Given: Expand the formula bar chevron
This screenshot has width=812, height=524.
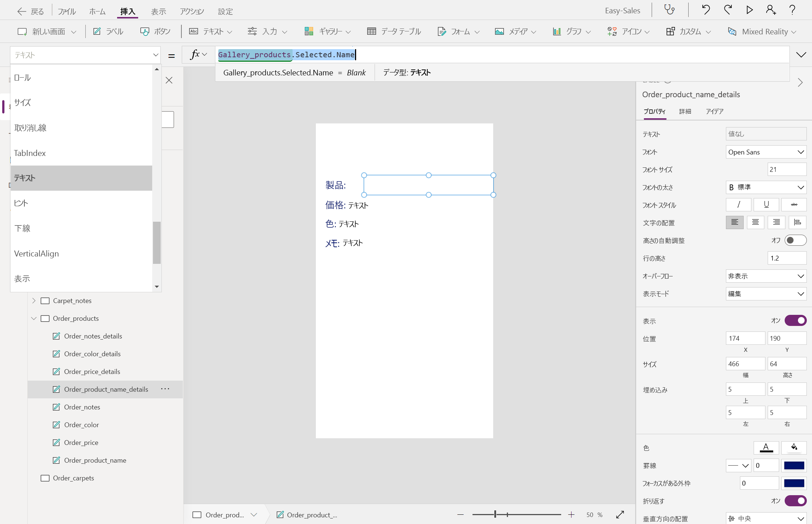Looking at the screenshot, I should [801, 55].
